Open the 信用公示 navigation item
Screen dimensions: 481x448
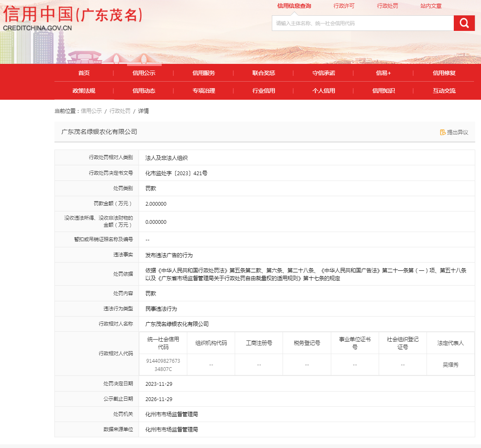coord(144,73)
